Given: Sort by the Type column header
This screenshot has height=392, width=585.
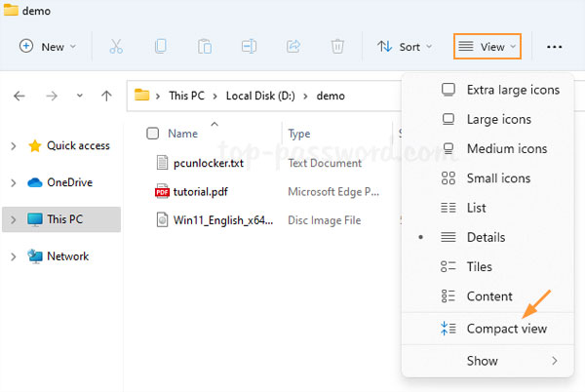Looking at the screenshot, I should (299, 134).
